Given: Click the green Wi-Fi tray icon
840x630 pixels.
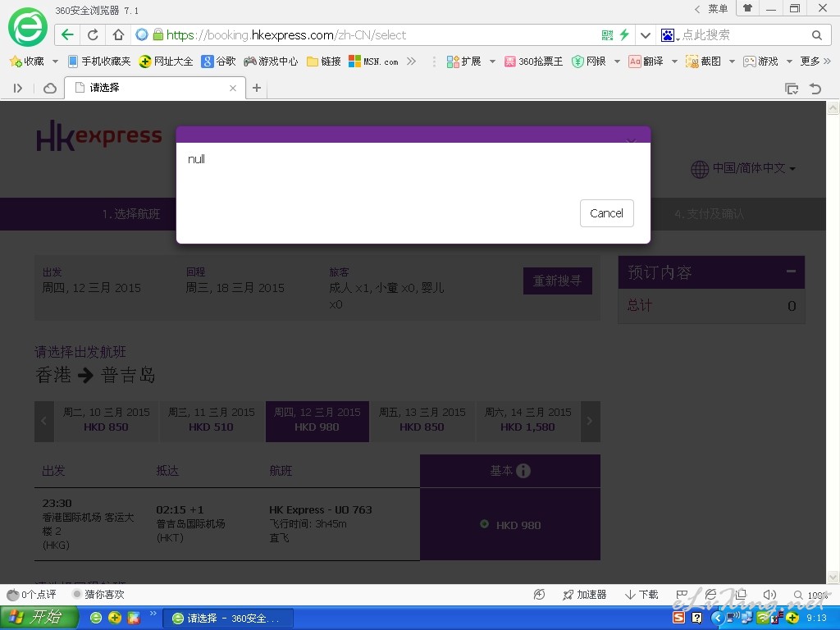Looking at the screenshot, I should coord(762,619).
